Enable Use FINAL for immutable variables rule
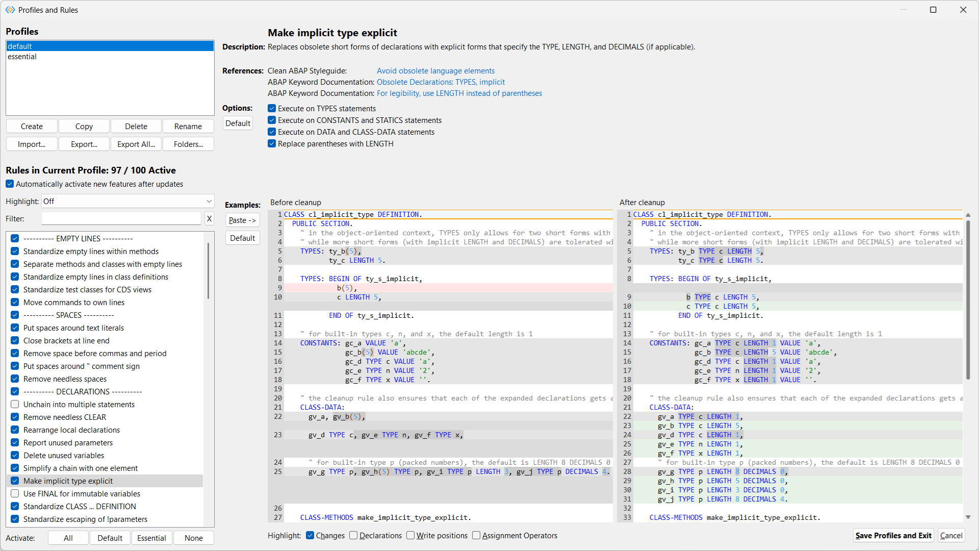980x551 pixels. pyautogui.click(x=15, y=494)
